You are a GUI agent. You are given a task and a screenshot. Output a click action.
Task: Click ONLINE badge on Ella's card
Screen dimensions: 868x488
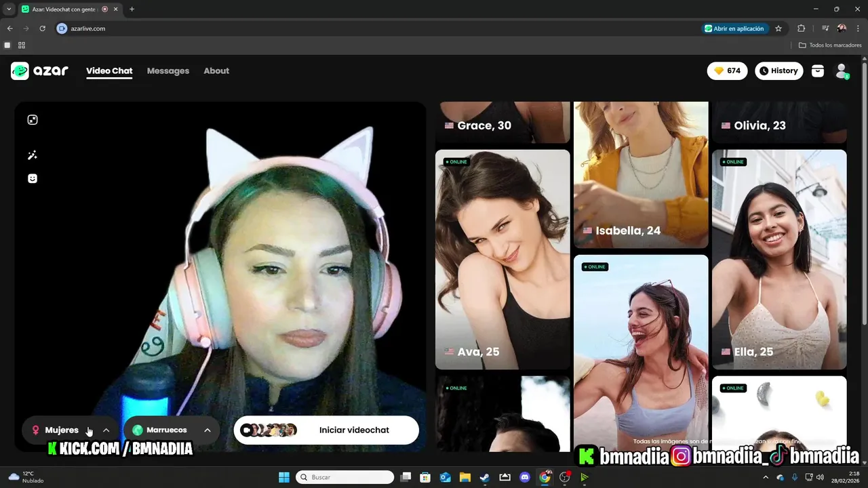733,162
